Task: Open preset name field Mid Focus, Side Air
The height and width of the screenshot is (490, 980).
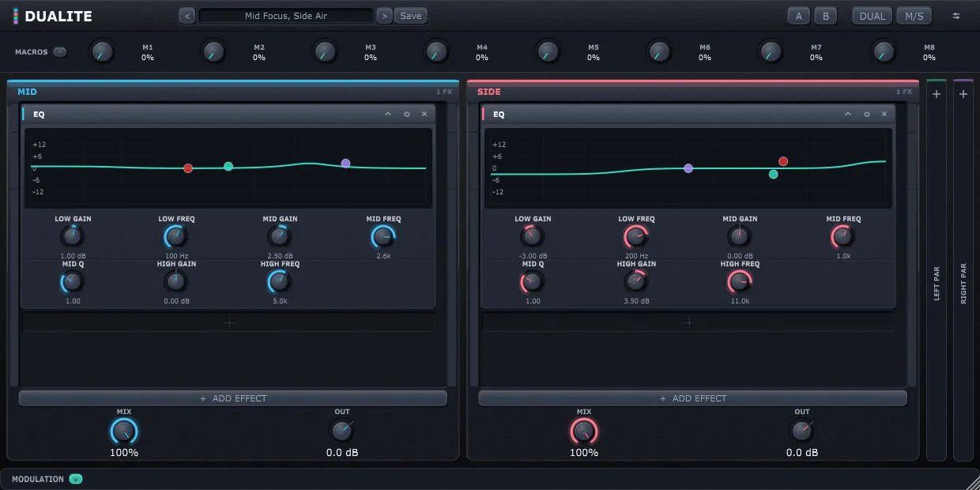Action: point(286,16)
